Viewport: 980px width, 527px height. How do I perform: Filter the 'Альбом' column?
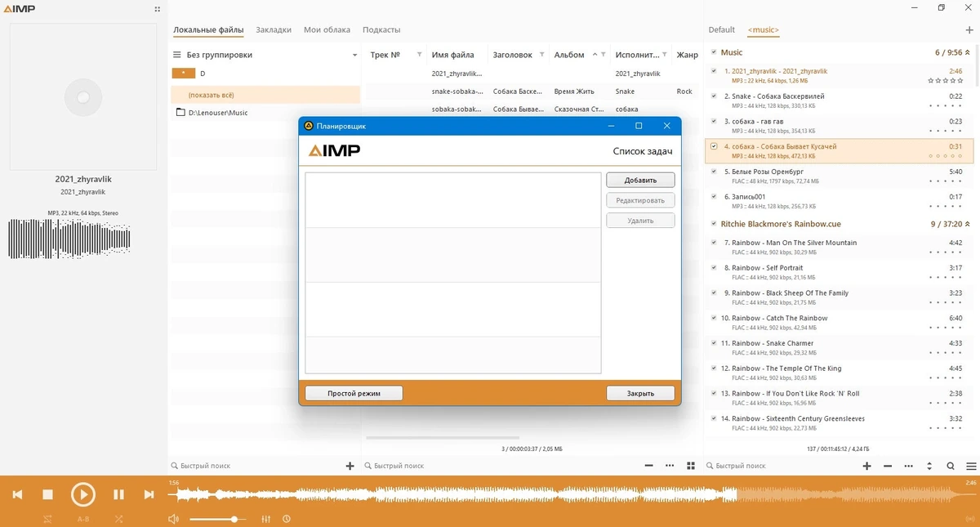604,55
